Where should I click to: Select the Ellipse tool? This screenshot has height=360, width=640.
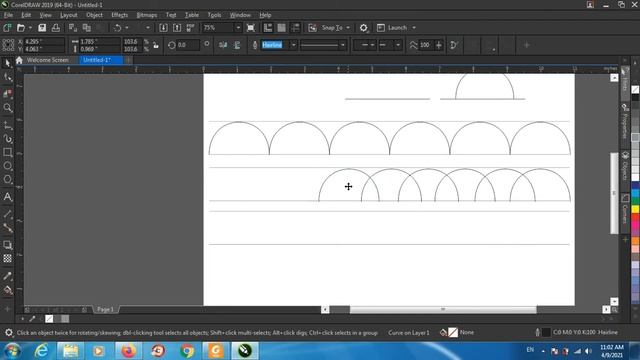coord(7,166)
